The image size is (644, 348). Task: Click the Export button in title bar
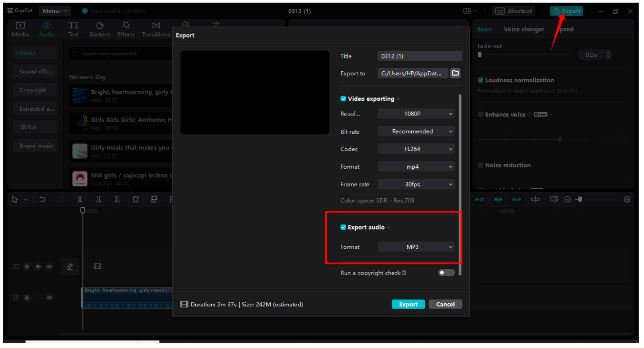(566, 11)
